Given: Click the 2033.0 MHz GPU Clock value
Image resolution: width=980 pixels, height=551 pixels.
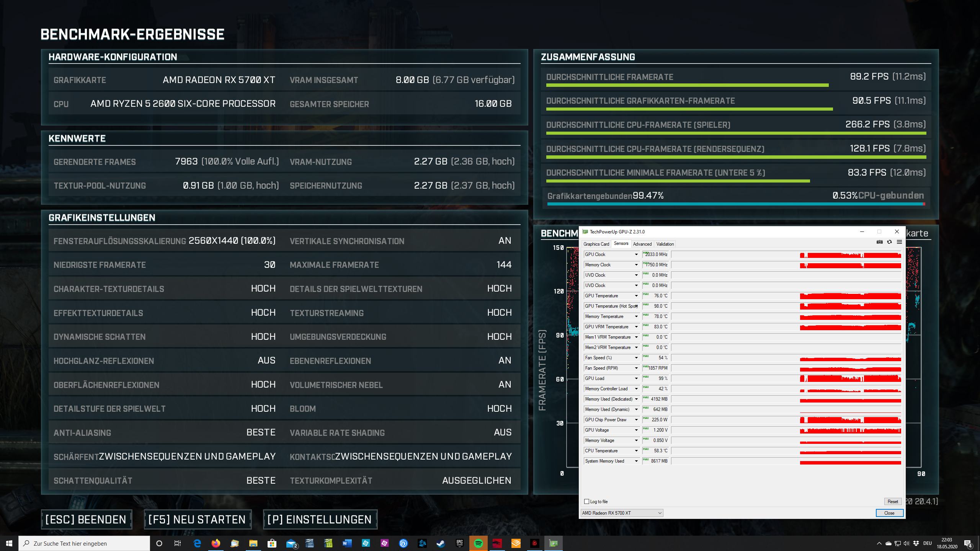Looking at the screenshot, I should pyautogui.click(x=655, y=254).
